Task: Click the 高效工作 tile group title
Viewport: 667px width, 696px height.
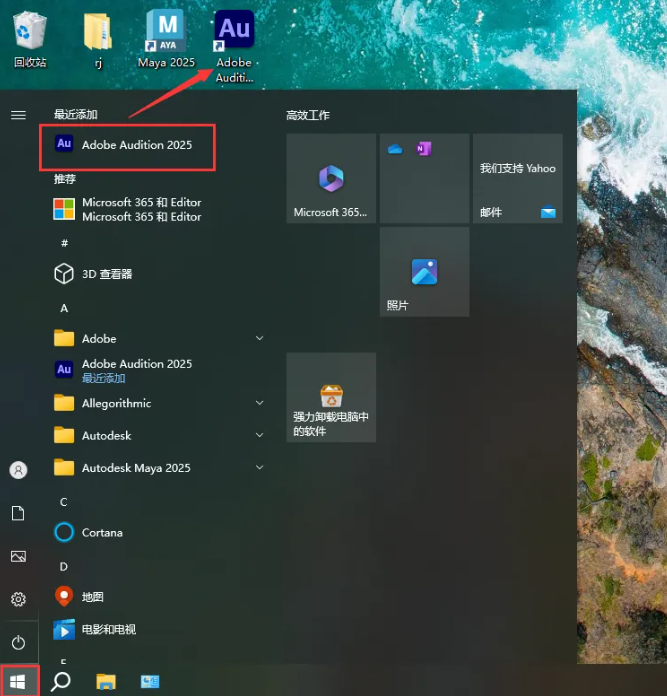Action: pos(308,115)
